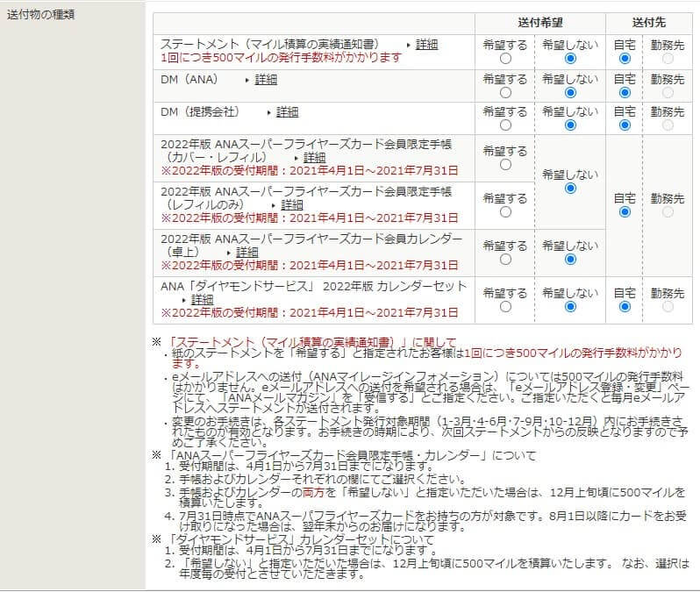700x592 pixels.
Task: Click the 1回につき500マイルの発行手数料 warning text
Action: (x=282, y=58)
